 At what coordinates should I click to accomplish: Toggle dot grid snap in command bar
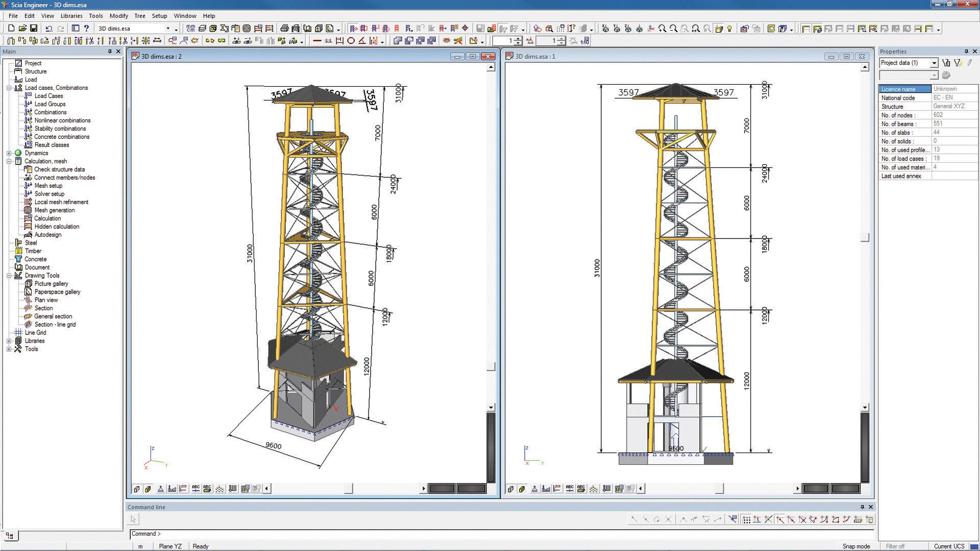pyautogui.click(x=746, y=520)
